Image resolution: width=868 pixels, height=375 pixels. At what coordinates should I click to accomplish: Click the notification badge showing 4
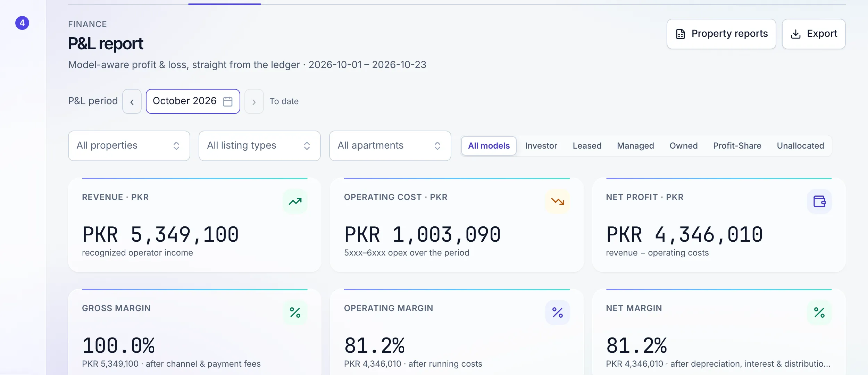coord(22,23)
